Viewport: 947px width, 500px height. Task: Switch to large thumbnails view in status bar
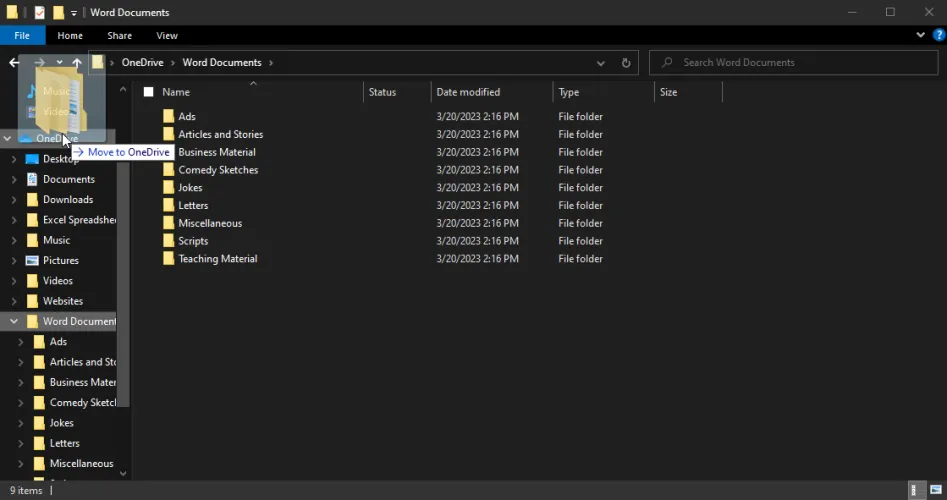click(934, 491)
